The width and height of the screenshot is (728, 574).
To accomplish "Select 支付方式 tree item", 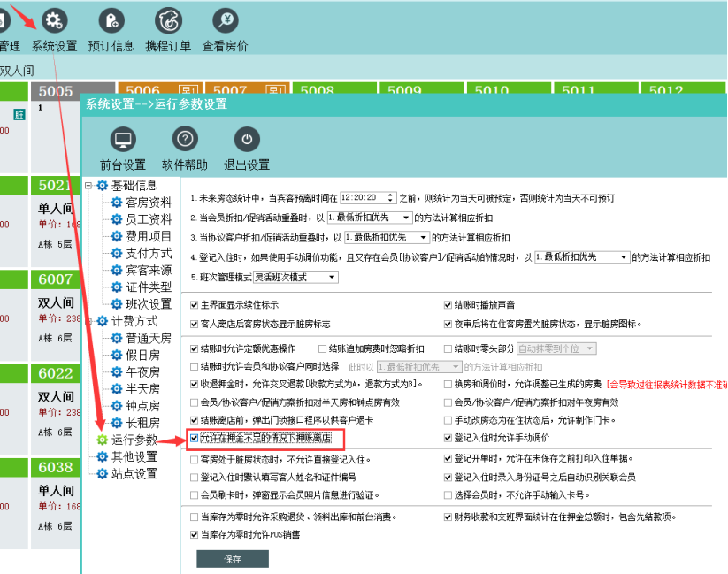I will [149, 254].
